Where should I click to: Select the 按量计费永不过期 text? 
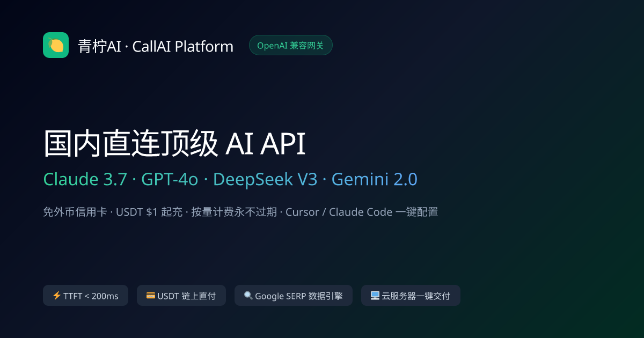pos(234,212)
